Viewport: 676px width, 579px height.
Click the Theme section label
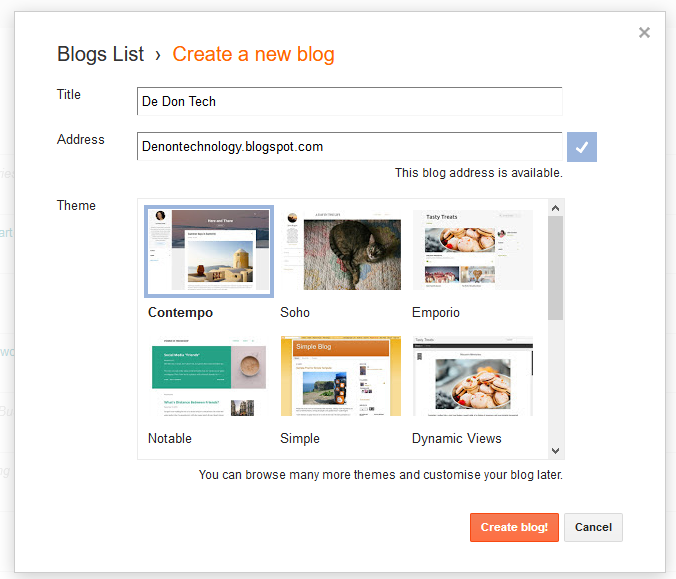click(76, 206)
